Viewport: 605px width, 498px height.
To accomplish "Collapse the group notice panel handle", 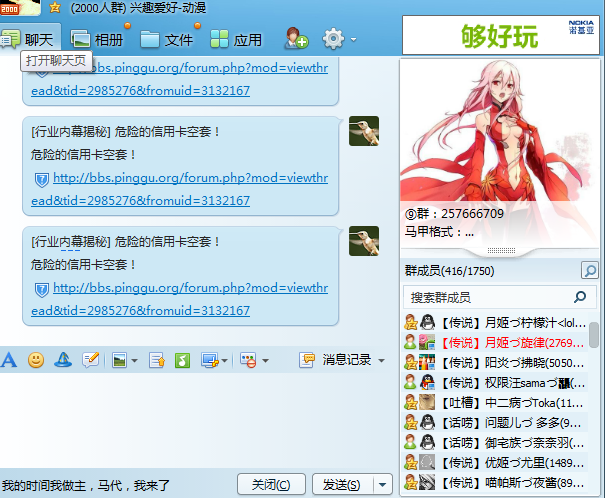I will click(x=501, y=251).
